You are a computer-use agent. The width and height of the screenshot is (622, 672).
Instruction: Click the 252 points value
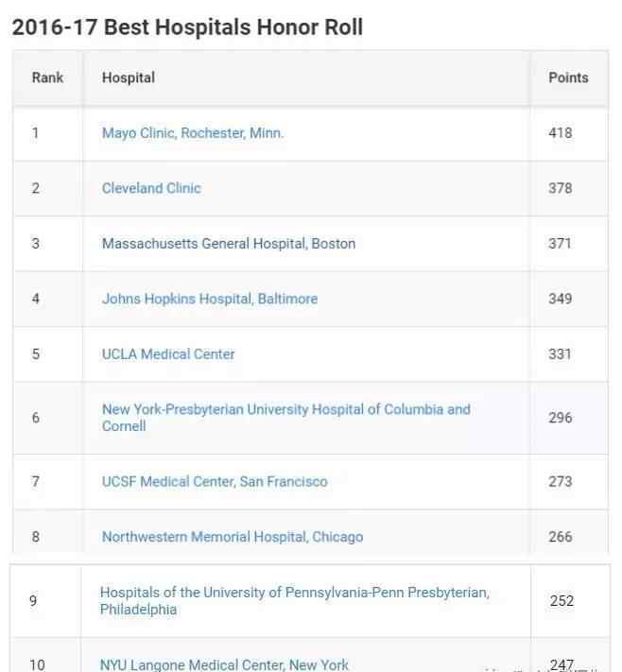click(562, 600)
